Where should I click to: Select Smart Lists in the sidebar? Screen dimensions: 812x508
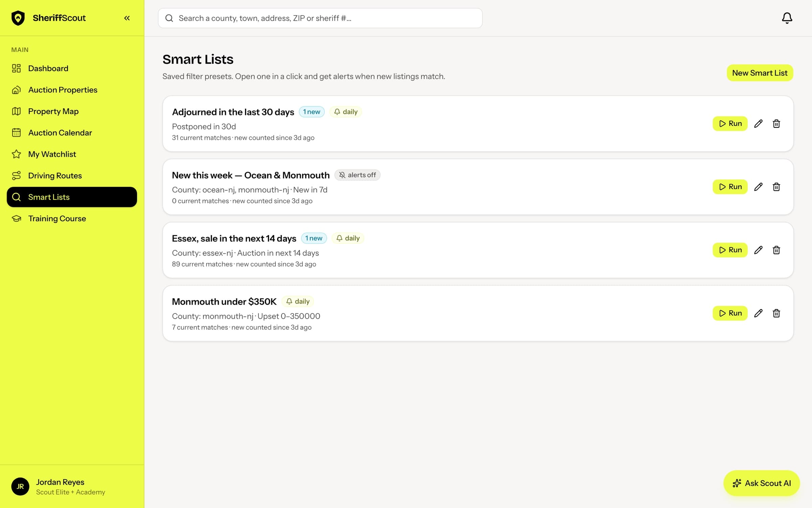[x=72, y=197]
